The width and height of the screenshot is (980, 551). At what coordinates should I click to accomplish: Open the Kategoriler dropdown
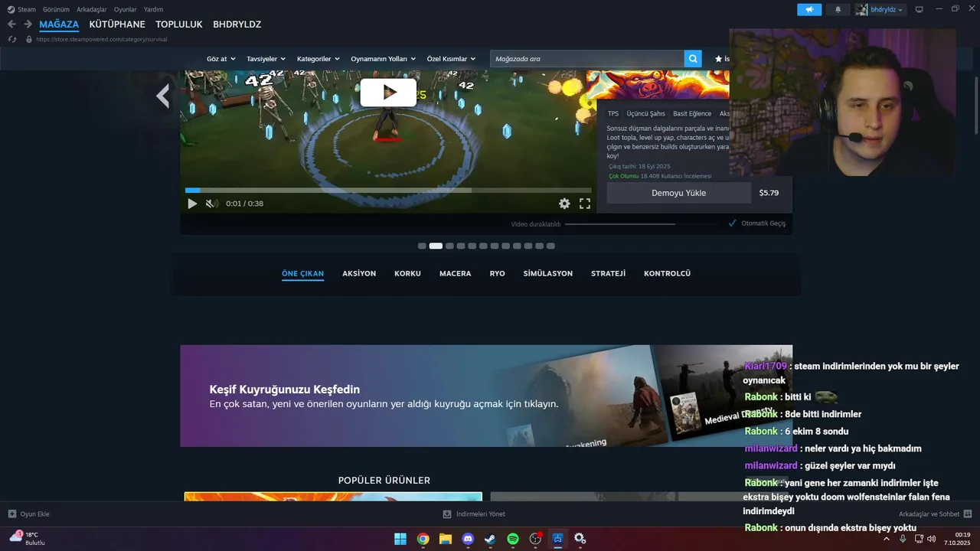click(318, 59)
